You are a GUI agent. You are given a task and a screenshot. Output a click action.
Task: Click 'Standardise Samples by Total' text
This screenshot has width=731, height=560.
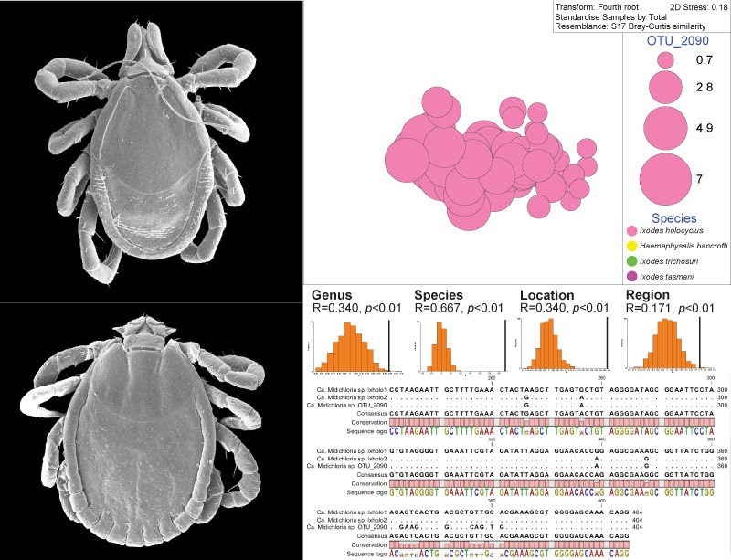click(x=611, y=16)
